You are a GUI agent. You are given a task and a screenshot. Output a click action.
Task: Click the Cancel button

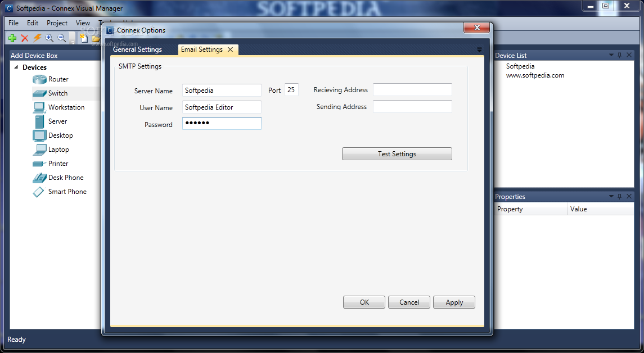click(x=409, y=302)
